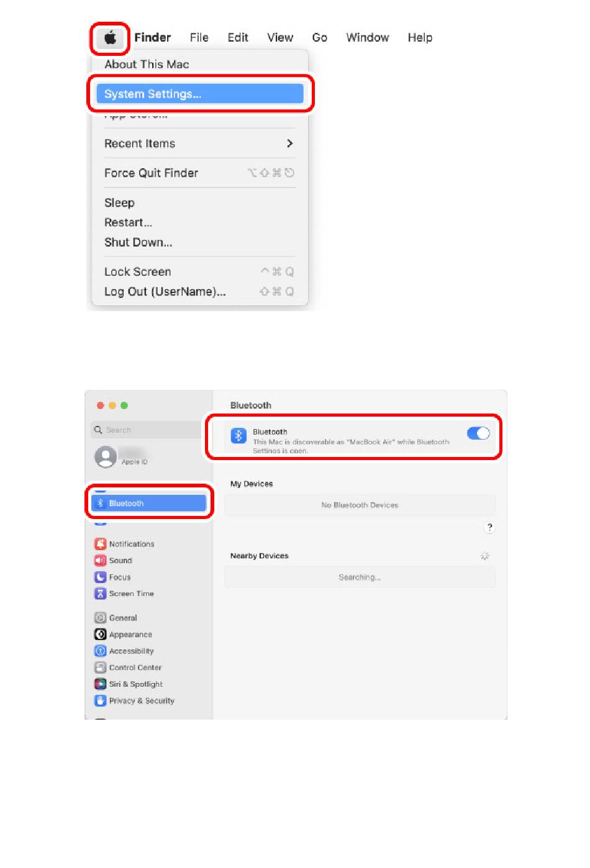
Task: Open Accessibility settings label
Action: tap(132, 651)
